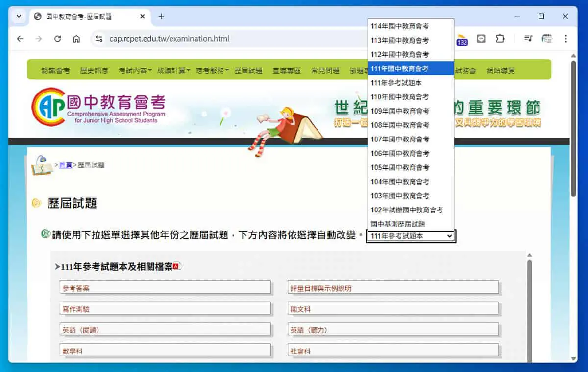
Task: Open a new tab with plus button
Action: tap(161, 16)
